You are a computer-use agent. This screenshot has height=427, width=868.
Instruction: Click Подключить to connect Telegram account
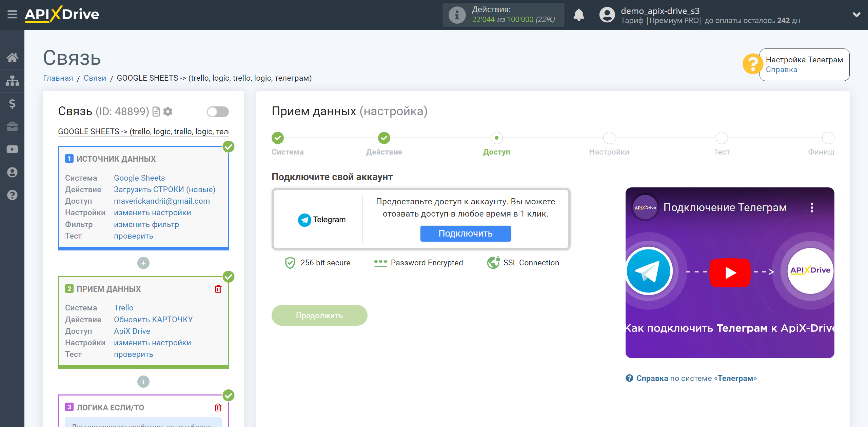click(x=465, y=233)
